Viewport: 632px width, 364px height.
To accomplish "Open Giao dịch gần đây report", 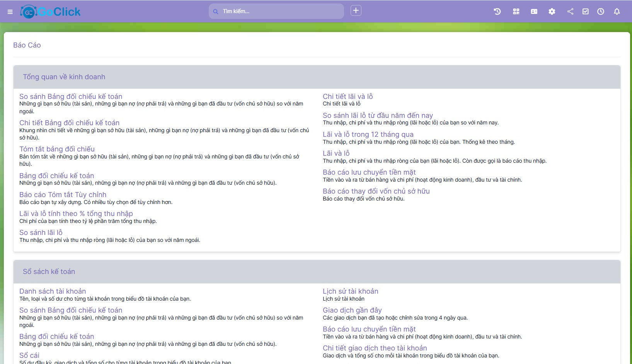I will pos(352,310).
